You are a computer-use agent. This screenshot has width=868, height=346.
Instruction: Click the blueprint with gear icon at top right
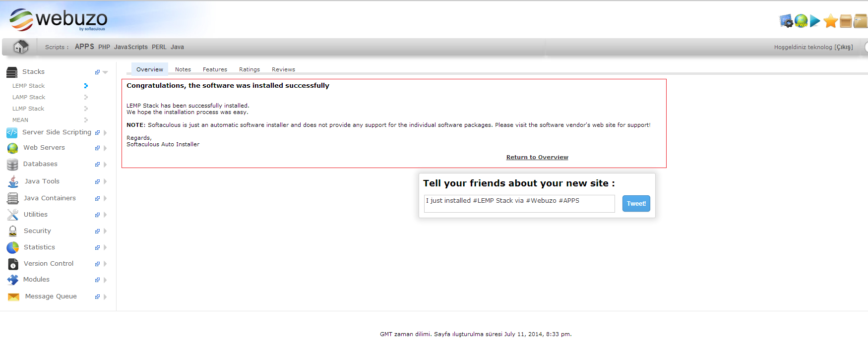point(786,21)
